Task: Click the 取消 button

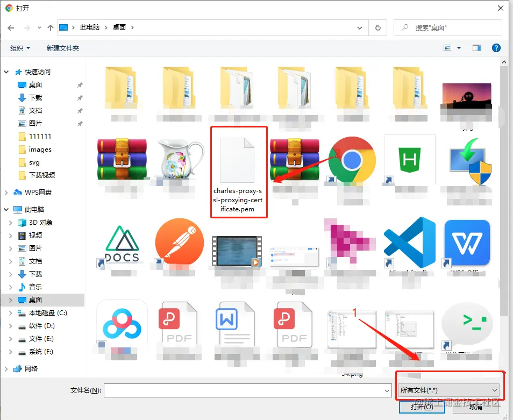Action: pos(475,407)
